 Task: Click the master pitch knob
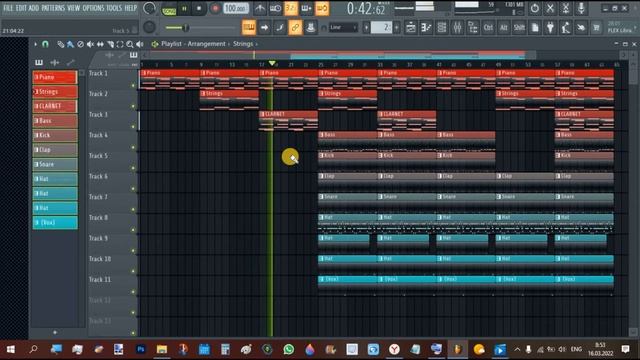149,27
